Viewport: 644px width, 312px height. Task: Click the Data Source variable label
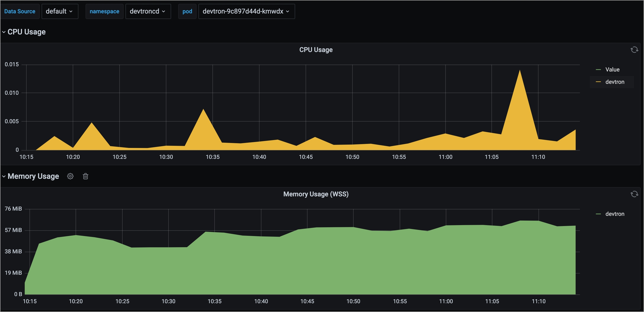click(20, 11)
